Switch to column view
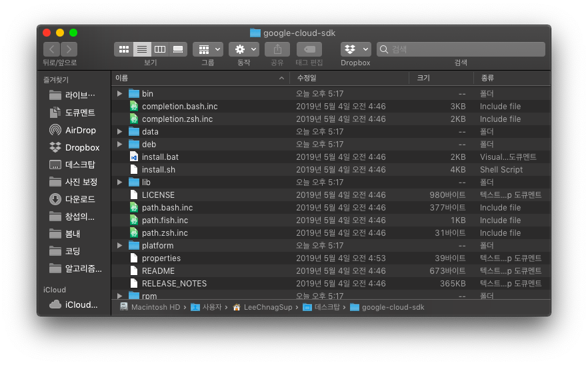The image size is (588, 365). [x=160, y=49]
